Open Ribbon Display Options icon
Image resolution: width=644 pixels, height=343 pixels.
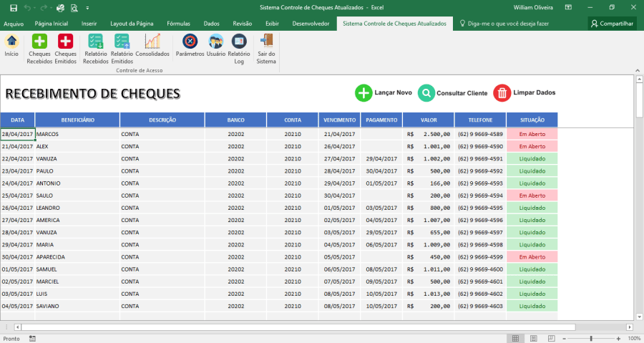click(x=568, y=7)
